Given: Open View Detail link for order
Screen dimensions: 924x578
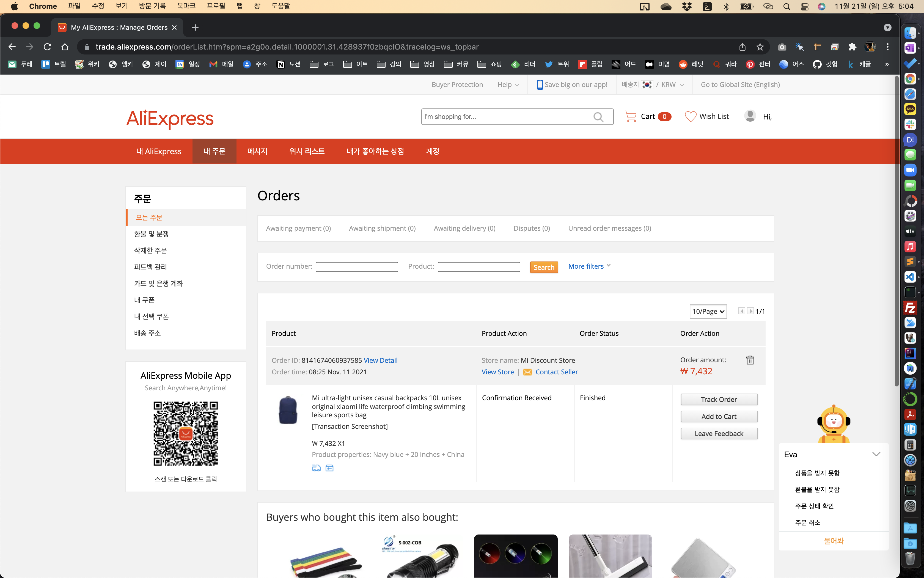Looking at the screenshot, I should 380,360.
